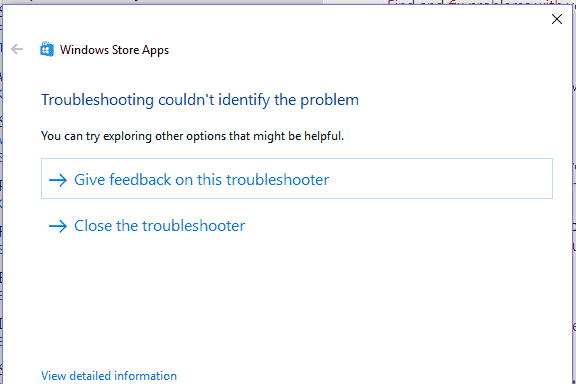
Task: Close the troubleshooter window with X
Action: (x=557, y=19)
